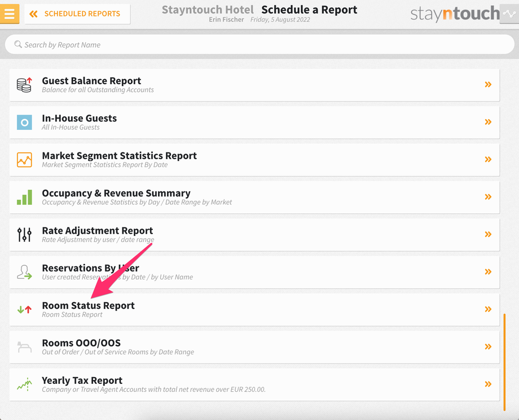Click the analytics icon in top right corner

point(509,14)
